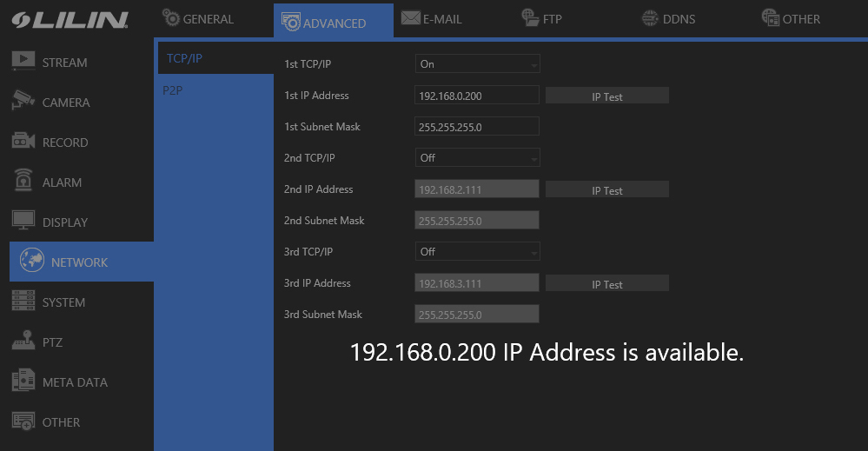Viewport: 868px width, 451px height.
Task: Open the Display monitor icon
Action: 23,222
